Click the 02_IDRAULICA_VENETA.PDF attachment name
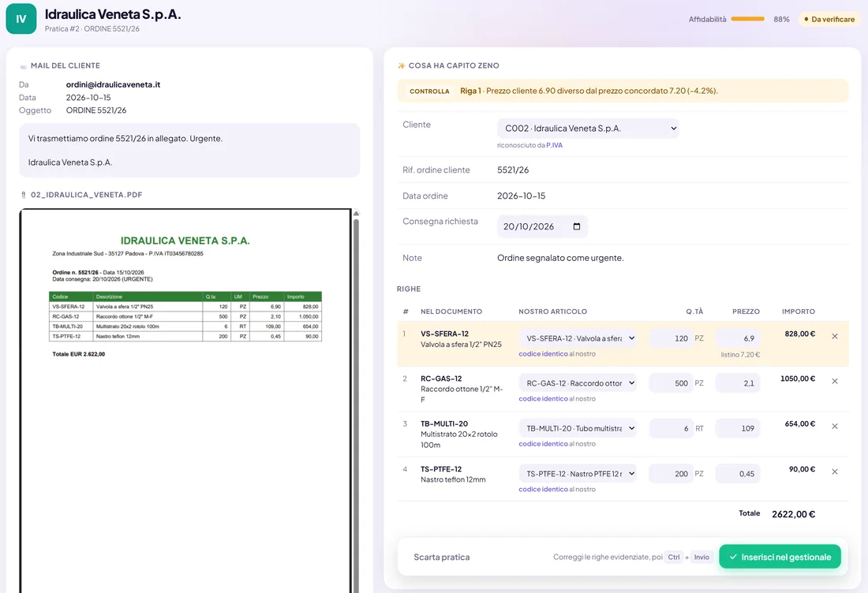The image size is (868, 593). click(x=86, y=195)
